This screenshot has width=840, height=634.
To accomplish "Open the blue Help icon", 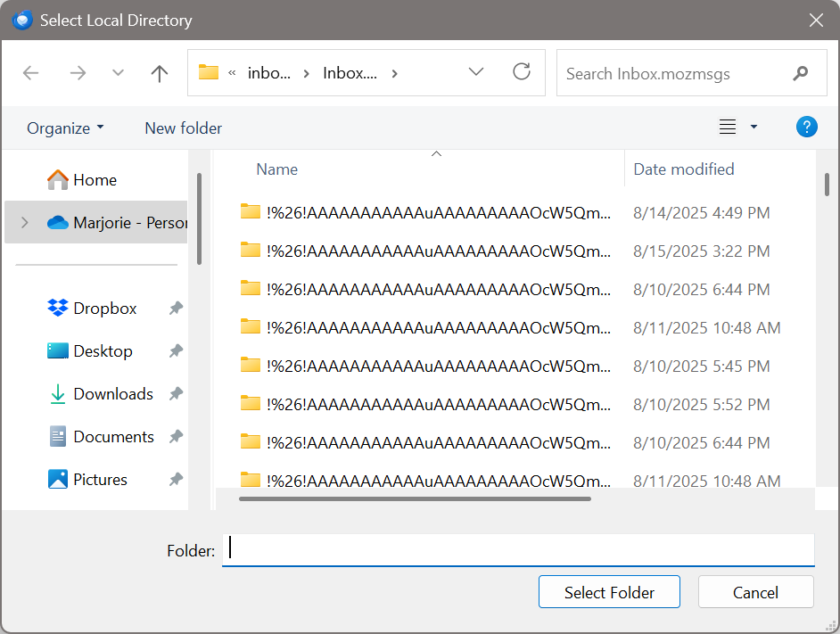I will (806, 128).
